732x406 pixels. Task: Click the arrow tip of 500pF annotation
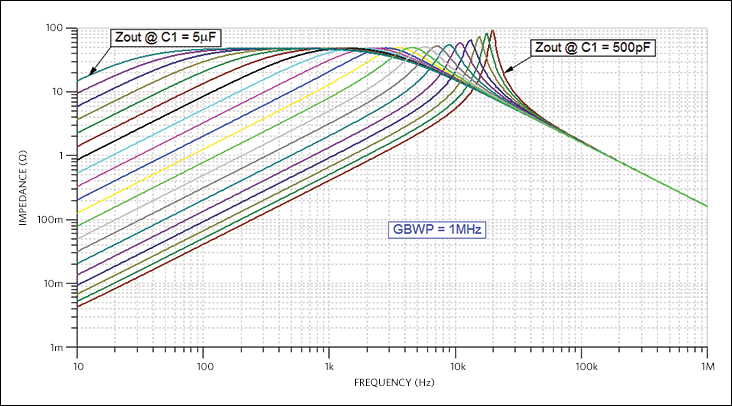click(506, 72)
